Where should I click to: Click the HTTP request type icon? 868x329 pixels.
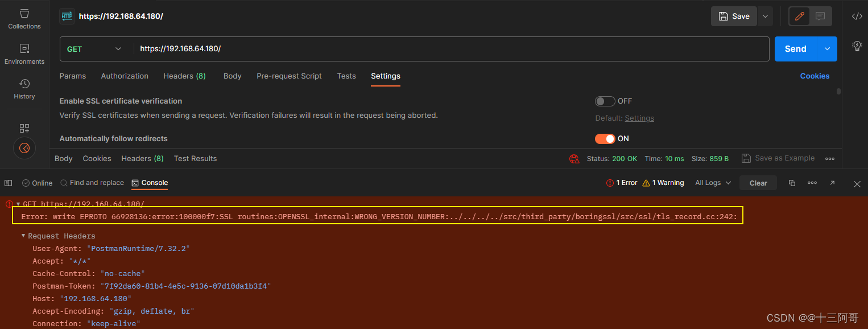67,17
